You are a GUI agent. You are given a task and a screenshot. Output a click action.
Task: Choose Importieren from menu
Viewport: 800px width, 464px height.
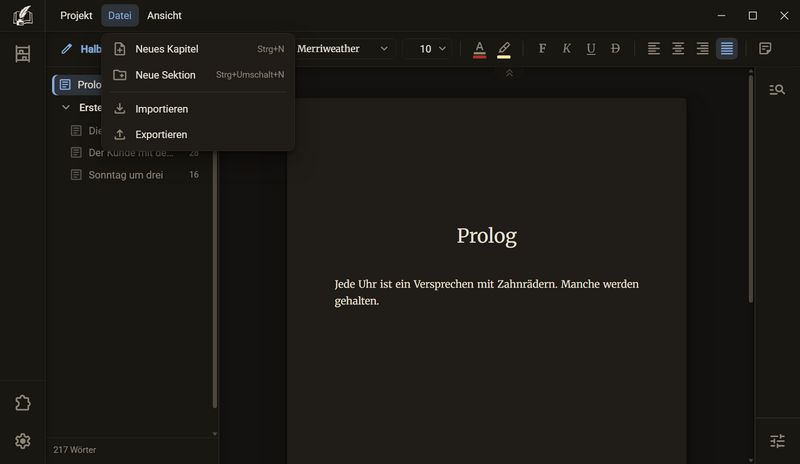(198, 109)
